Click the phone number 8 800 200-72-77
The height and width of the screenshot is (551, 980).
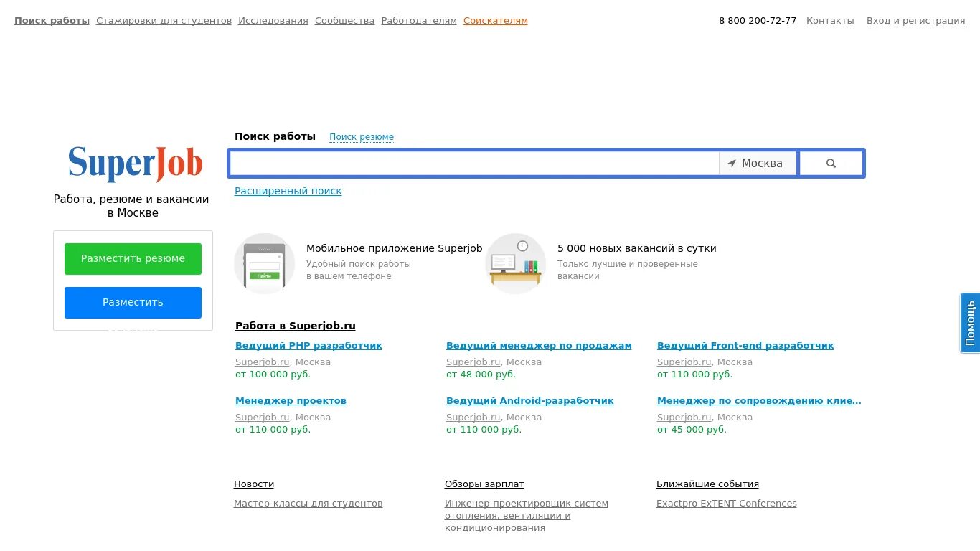[x=758, y=21]
